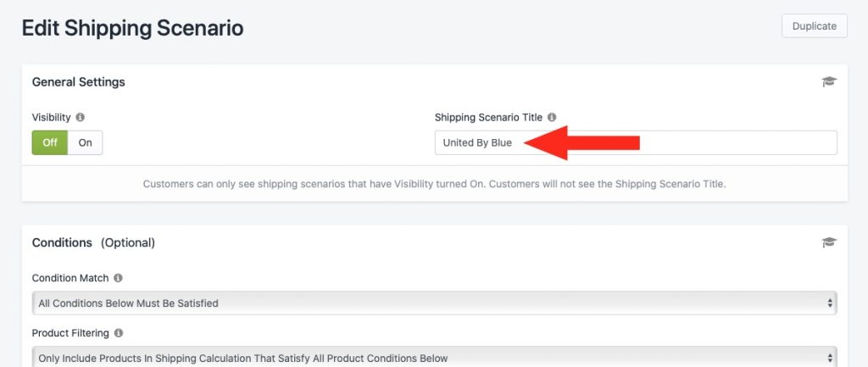The height and width of the screenshot is (367, 868).
Task: Open the Product Filtering dropdown
Action: (435, 357)
